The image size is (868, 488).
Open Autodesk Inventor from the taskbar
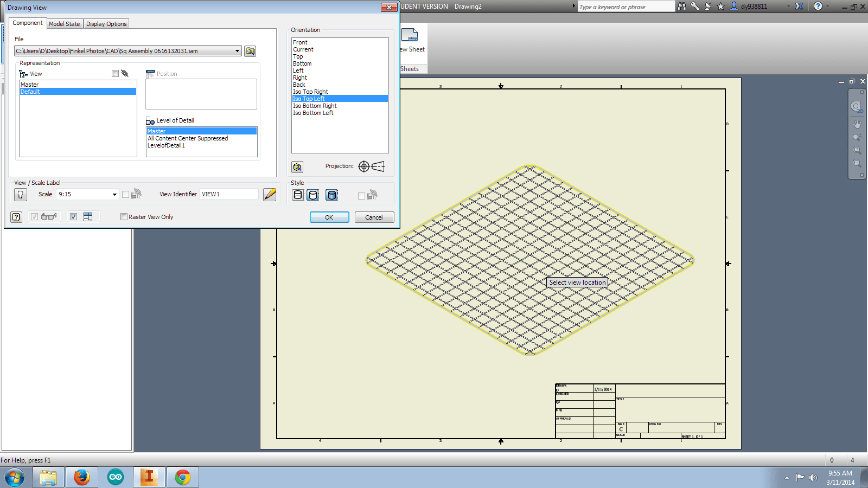coord(149,477)
